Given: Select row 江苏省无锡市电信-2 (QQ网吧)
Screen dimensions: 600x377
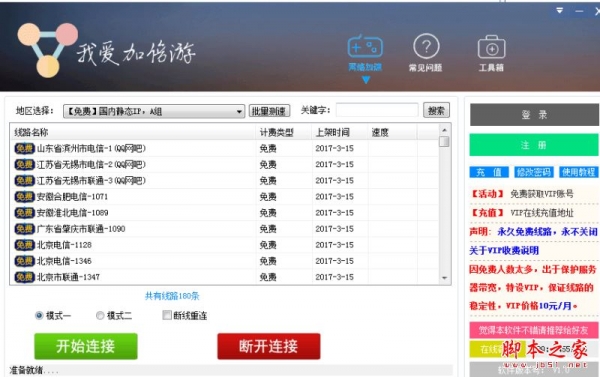Looking at the screenshot, I should coord(224,165).
